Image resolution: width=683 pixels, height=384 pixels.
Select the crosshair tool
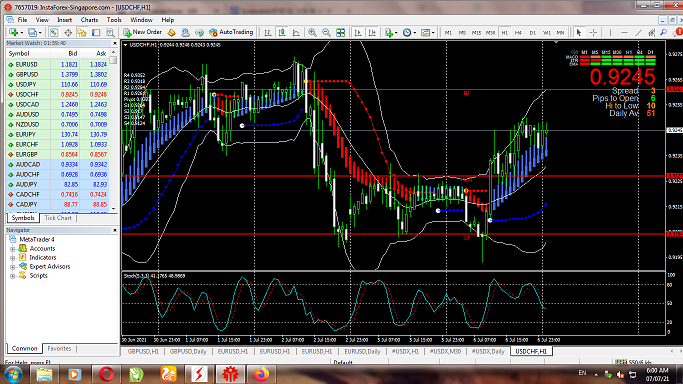(x=593, y=32)
